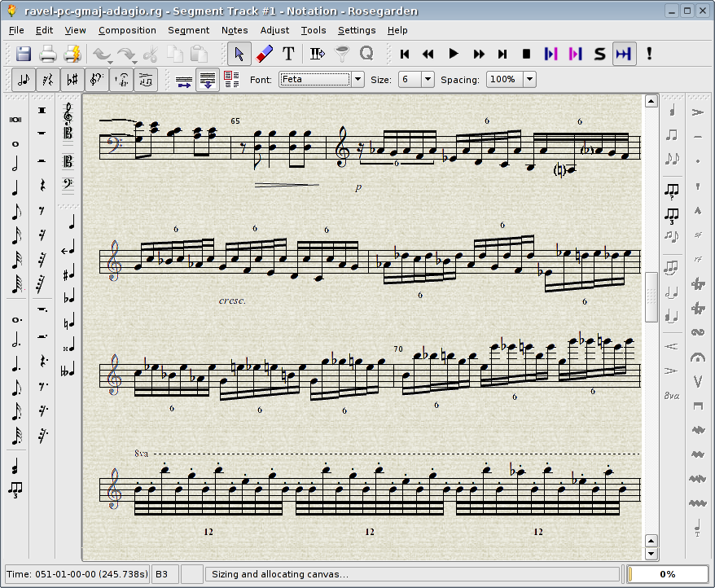
Task: Toggle the rests toolbar visibility button
Action: tap(48, 80)
